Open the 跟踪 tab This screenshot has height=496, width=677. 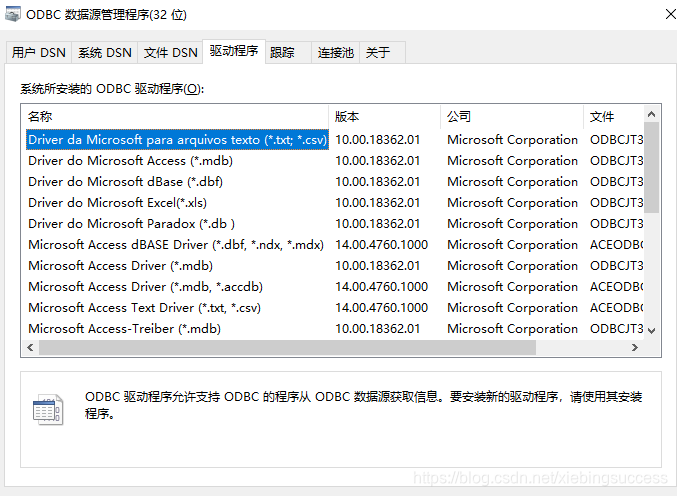point(288,53)
